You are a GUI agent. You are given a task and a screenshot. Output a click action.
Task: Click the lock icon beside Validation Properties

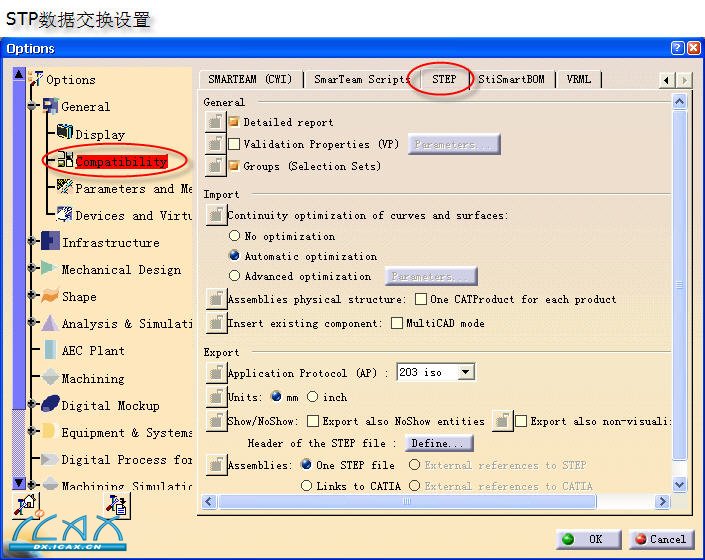(x=215, y=144)
